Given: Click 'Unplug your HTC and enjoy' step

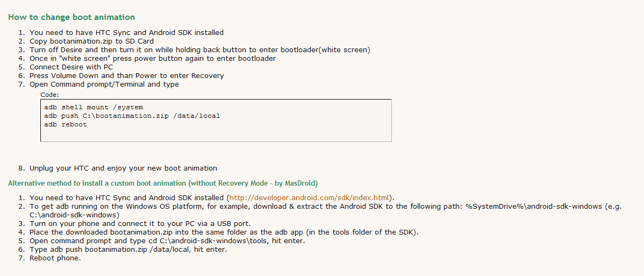Looking at the screenshot, I should click(x=123, y=168).
